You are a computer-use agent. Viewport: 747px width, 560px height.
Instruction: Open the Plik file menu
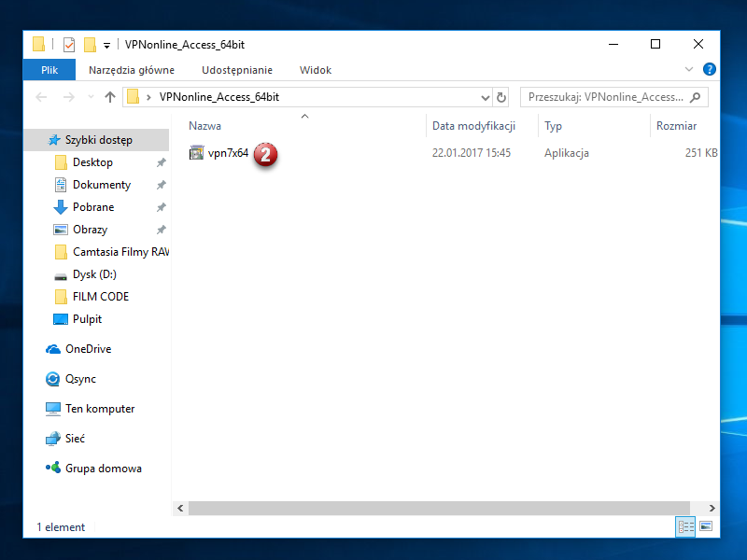[49, 70]
